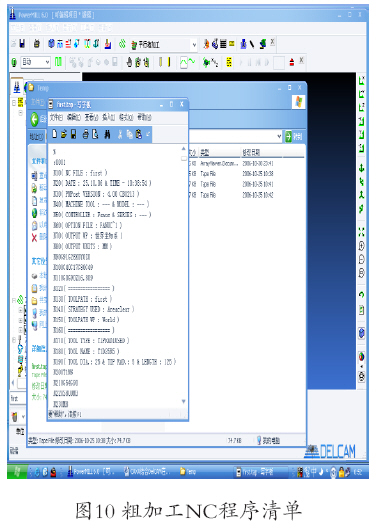Click the yellow grid icon in PowerMILL toolbar
This screenshot has height=528, width=377.
pos(229,62)
